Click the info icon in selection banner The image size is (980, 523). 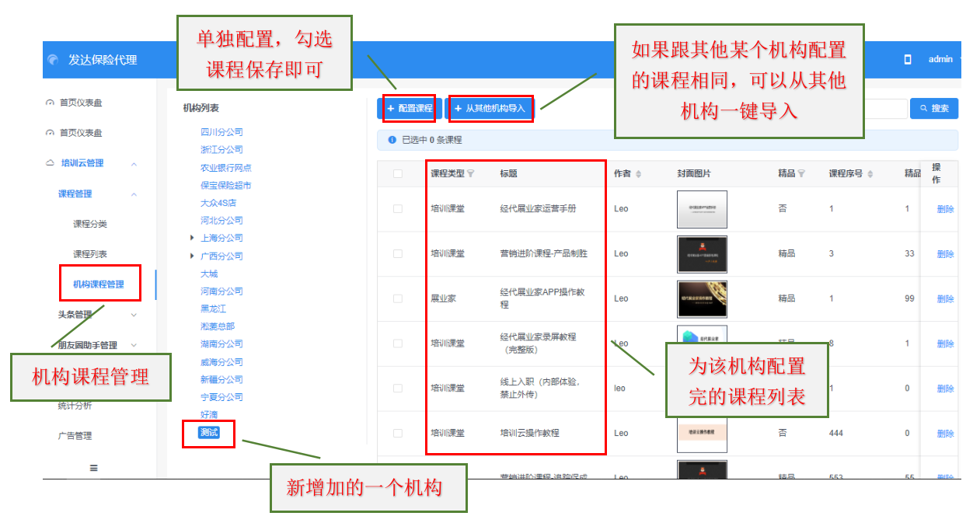click(x=392, y=140)
